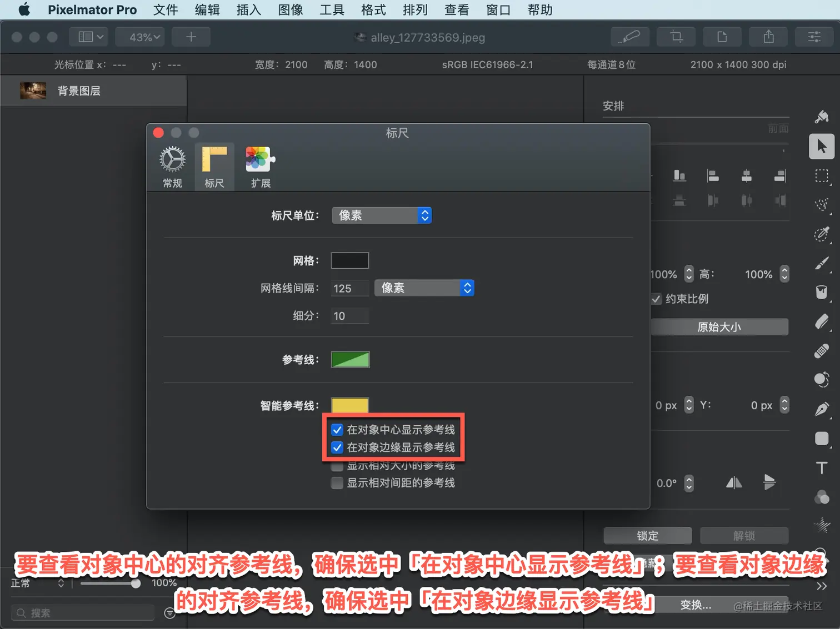Click the 变换... button

click(x=696, y=605)
